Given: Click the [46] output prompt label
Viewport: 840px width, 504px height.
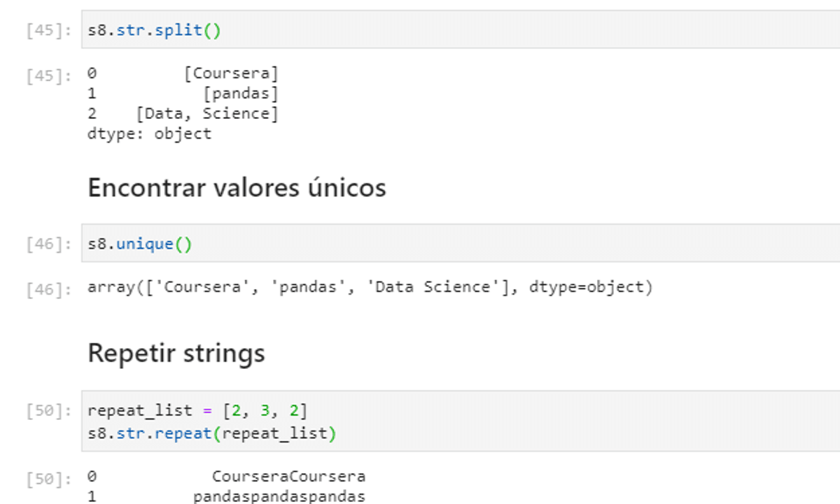Looking at the screenshot, I should coord(48,289).
